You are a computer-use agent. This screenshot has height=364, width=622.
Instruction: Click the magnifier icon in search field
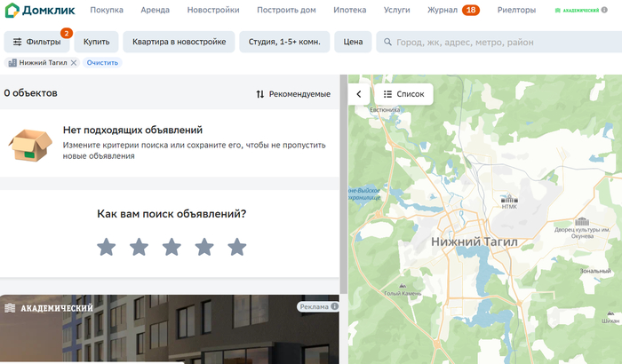click(x=387, y=42)
